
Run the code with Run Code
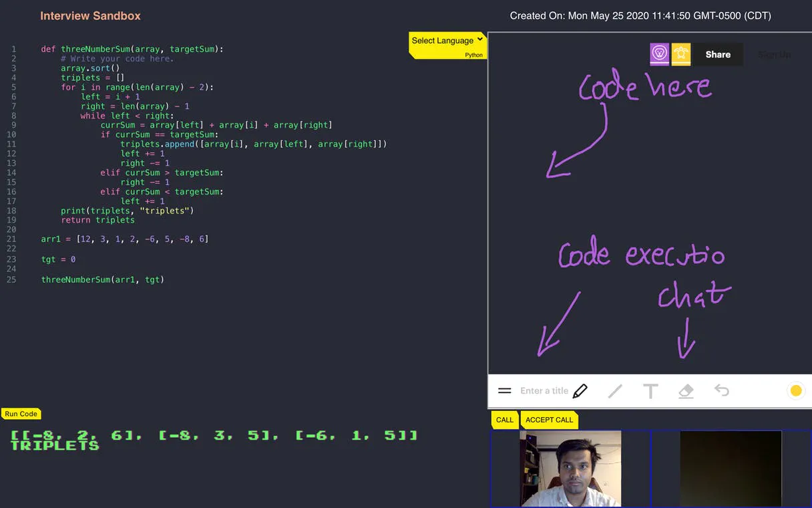21,414
